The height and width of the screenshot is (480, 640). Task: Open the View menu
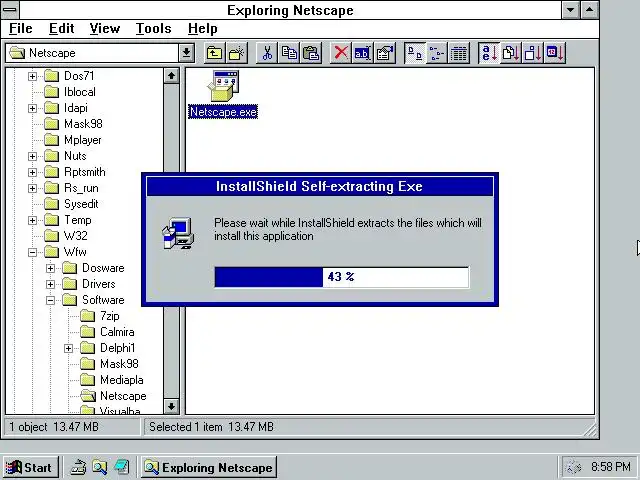coord(104,29)
